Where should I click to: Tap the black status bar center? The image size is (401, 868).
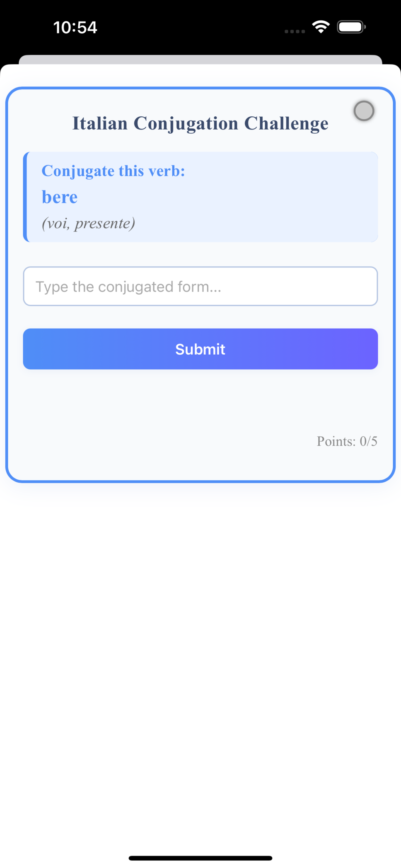pos(200,27)
